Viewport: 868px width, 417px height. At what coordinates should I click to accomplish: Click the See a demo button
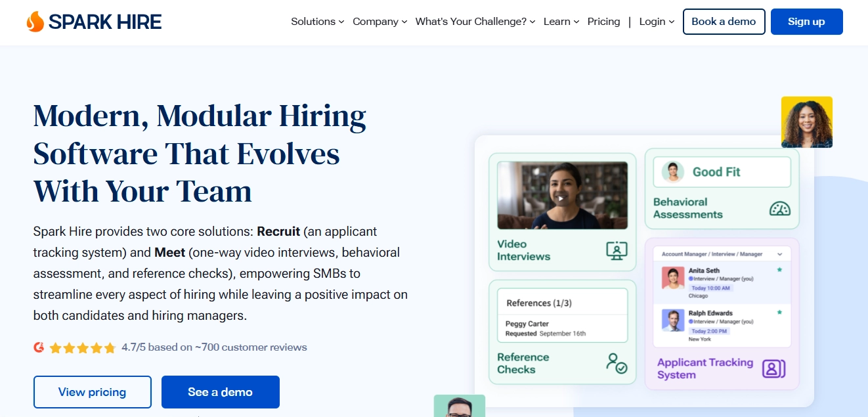[221, 392]
